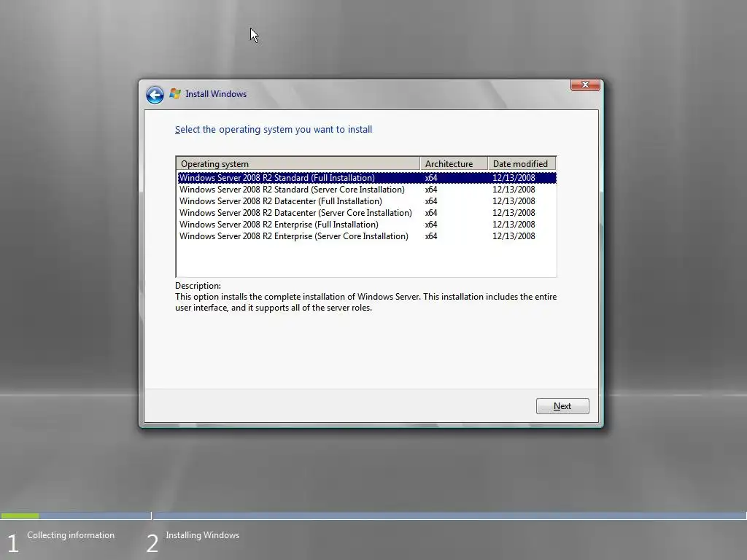Viewport: 747px width, 560px height.
Task: Go back with the blue arrow button
Action: pyautogui.click(x=155, y=95)
